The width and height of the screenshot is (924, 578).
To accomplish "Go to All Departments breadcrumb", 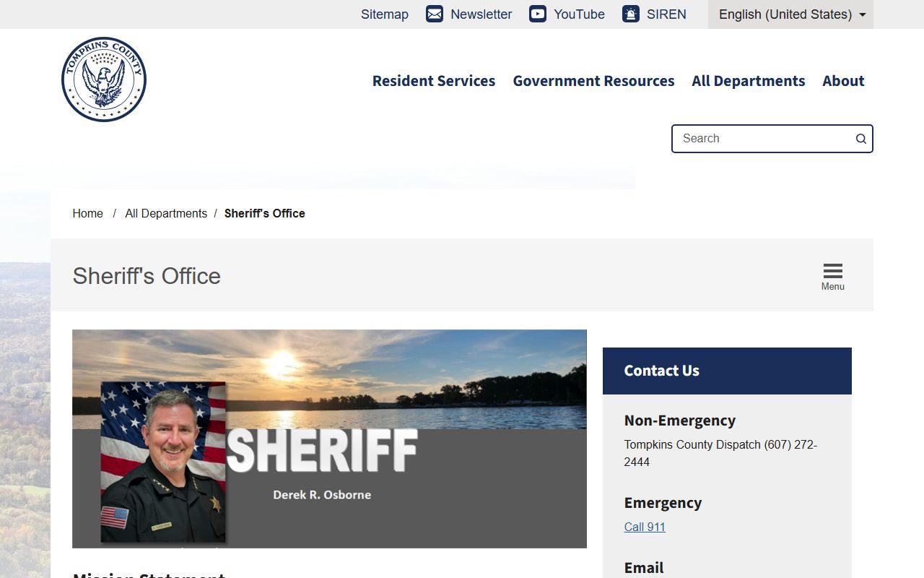I will [166, 213].
